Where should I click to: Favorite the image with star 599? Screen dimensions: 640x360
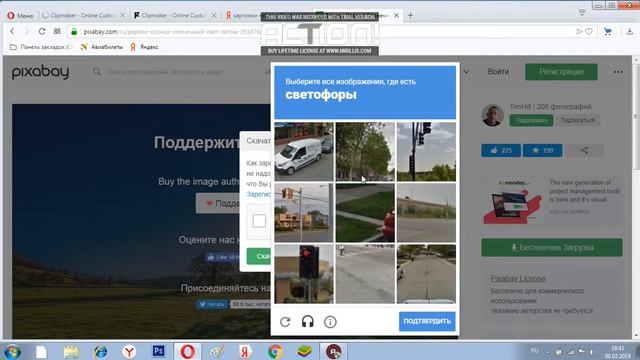coord(542,151)
